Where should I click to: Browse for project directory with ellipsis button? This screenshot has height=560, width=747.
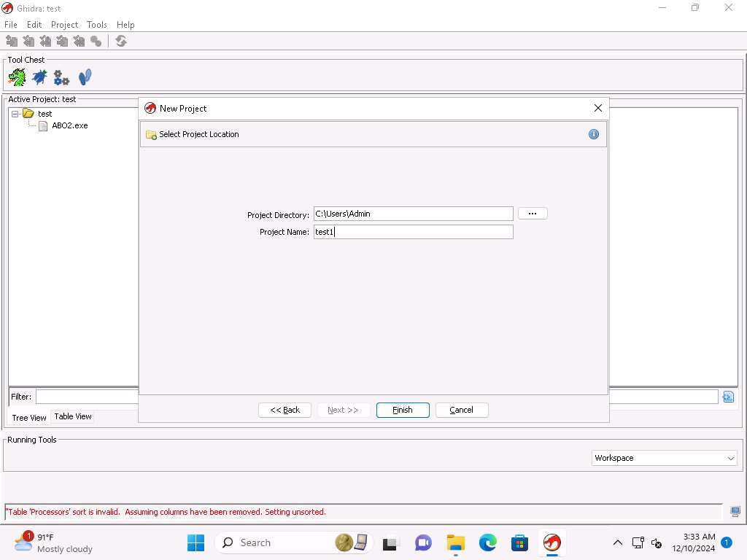(x=533, y=214)
